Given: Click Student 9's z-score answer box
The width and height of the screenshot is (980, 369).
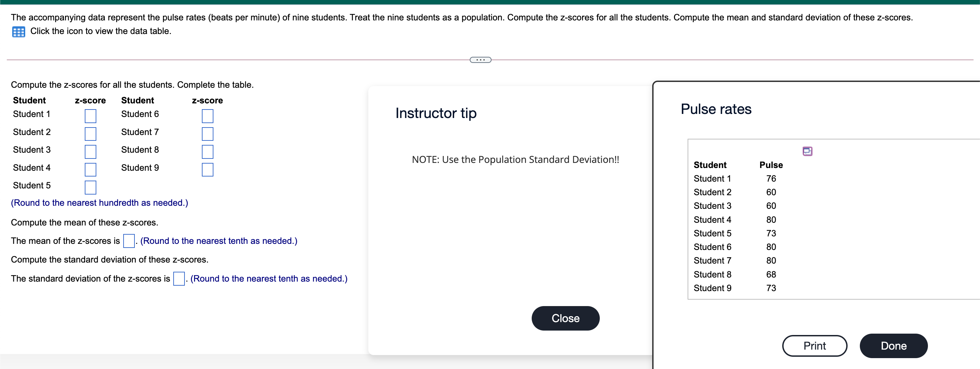Looking at the screenshot, I should click(x=207, y=169).
